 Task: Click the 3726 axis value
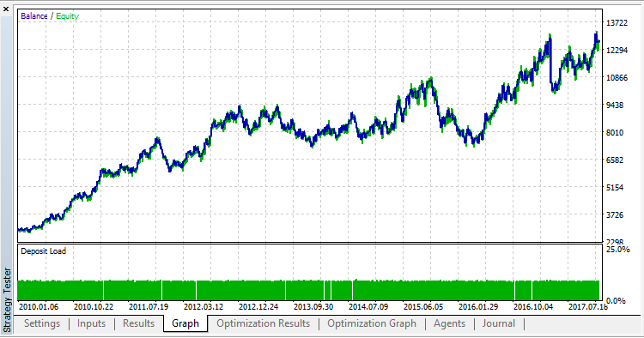coord(615,215)
